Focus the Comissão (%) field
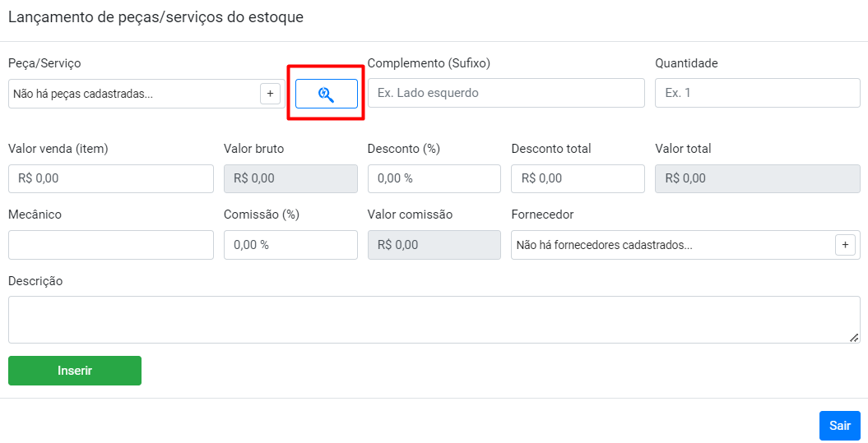Screen dimensions: 868x443 tap(290, 245)
